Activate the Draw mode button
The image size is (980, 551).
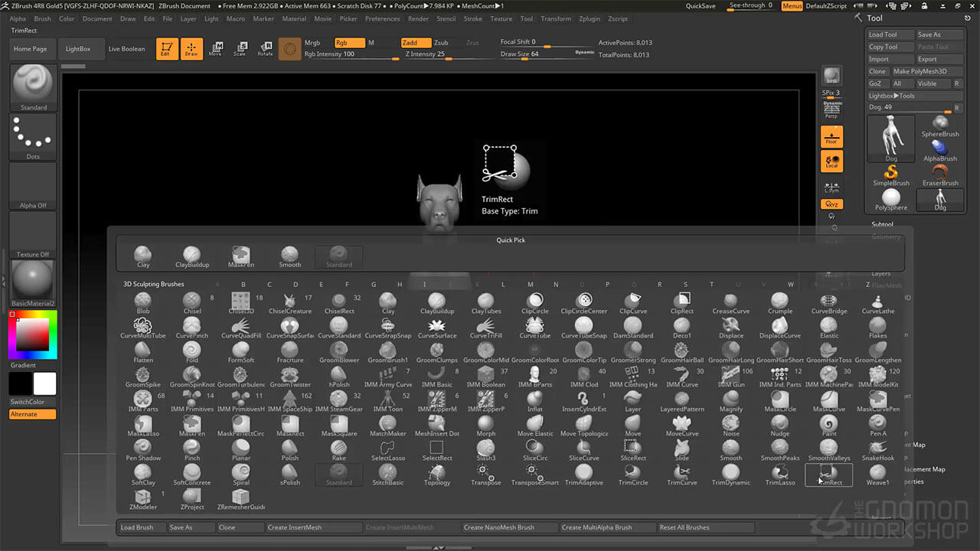pyautogui.click(x=191, y=50)
